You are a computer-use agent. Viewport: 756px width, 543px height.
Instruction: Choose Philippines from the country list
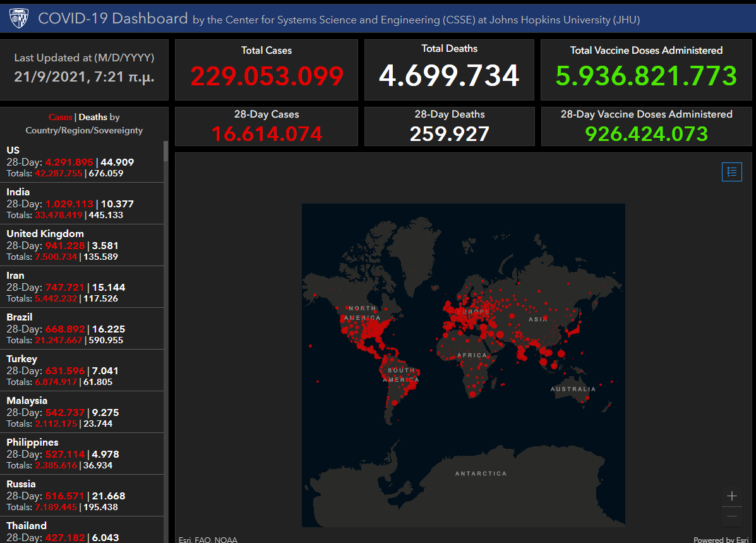[x=81, y=454]
